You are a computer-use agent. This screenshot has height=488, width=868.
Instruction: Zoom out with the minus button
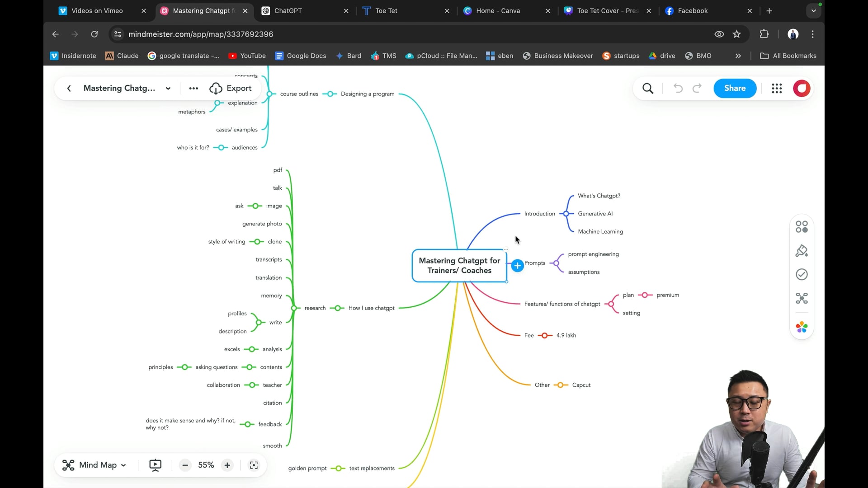point(185,465)
